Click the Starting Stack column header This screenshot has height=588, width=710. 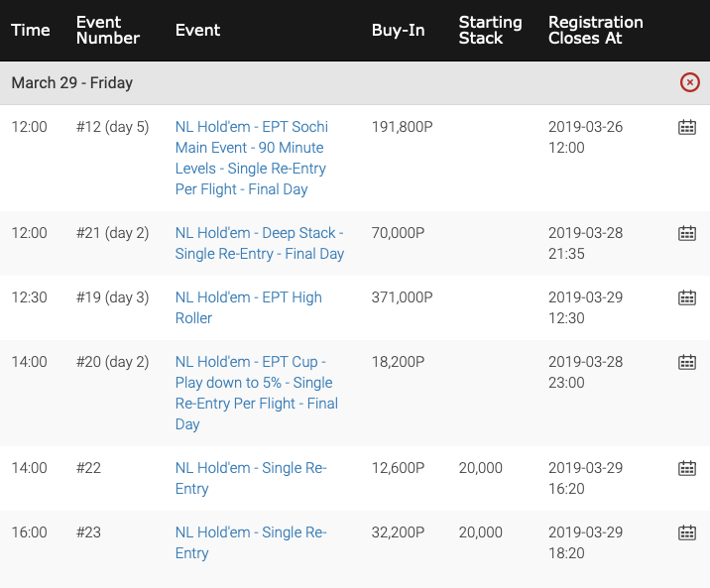tap(491, 31)
